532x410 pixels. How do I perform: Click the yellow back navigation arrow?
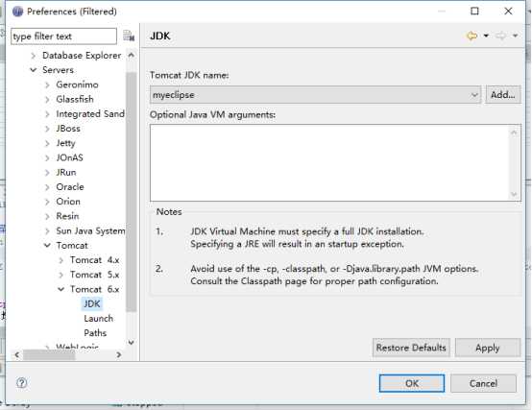pyautogui.click(x=472, y=36)
